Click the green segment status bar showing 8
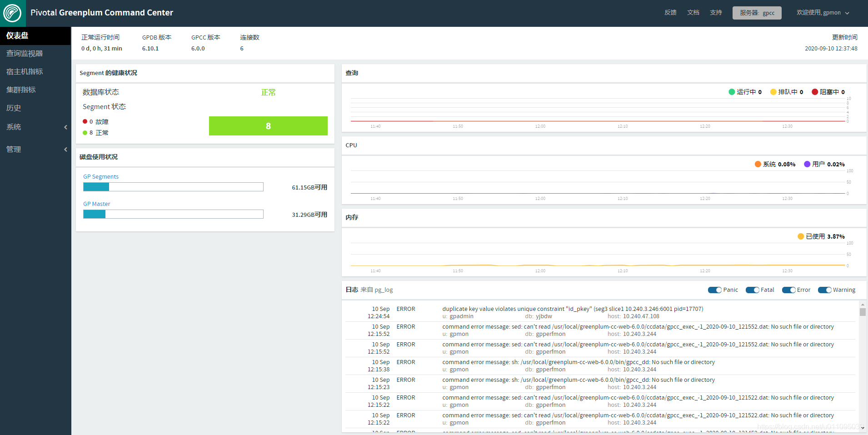 268,126
